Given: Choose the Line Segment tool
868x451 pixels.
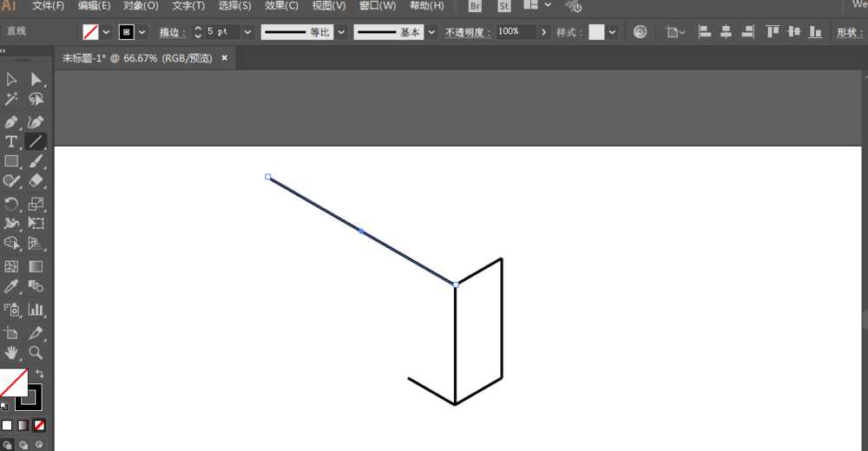Looking at the screenshot, I should pyautogui.click(x=36, y=141).
